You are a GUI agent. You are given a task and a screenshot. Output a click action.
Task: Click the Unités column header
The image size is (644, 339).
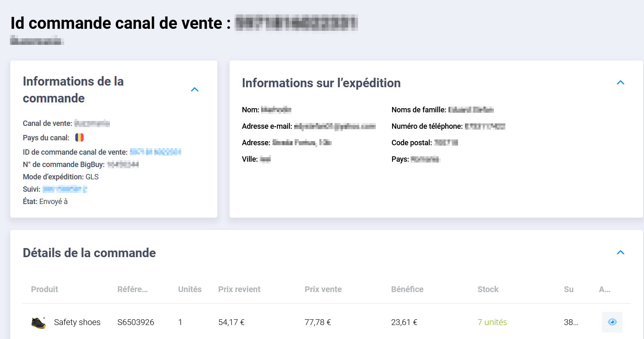pyautogui.click(x=190, y=289)
